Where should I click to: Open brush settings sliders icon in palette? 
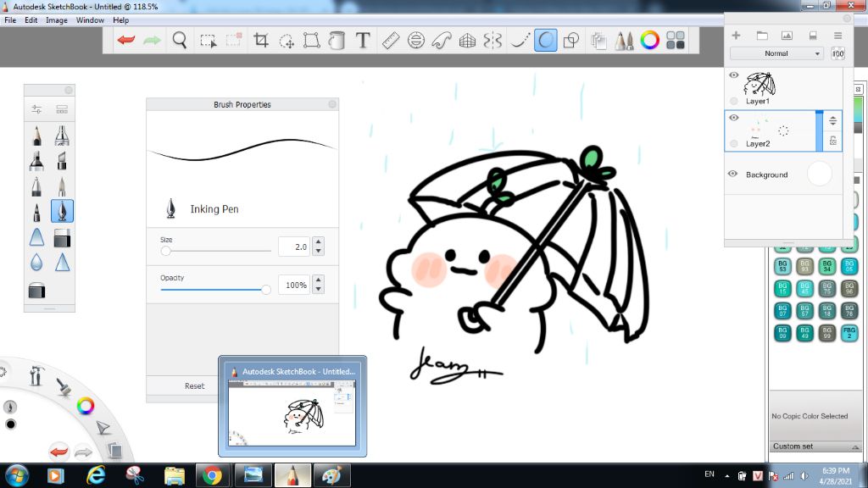tap(36, 109)
